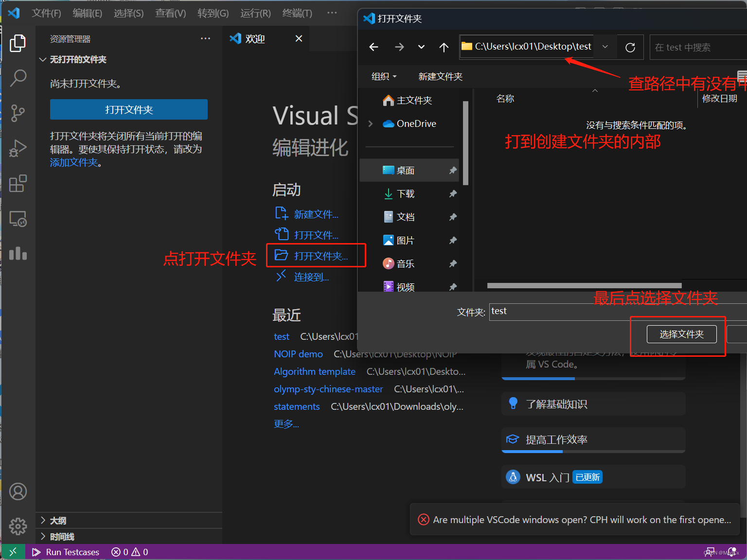Open recent locations dropdown in dialog

pyautogui.click(x=421, y=47)
